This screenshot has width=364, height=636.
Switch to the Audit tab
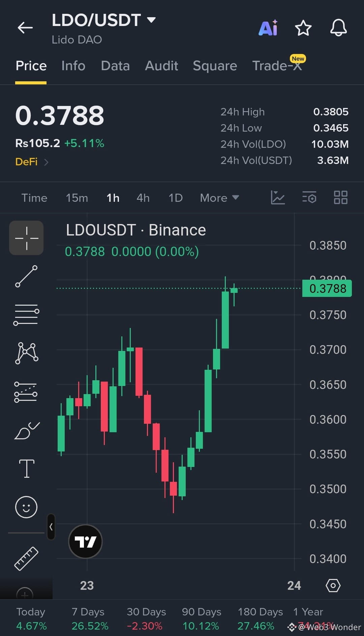point(161,66)
